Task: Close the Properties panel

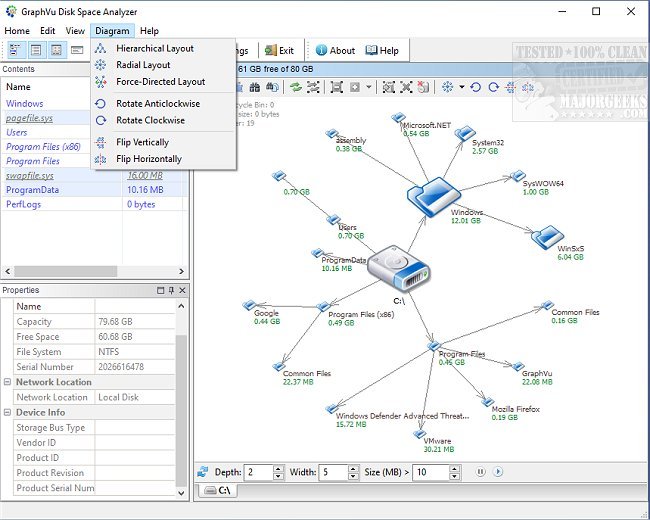Action: (x=182, y=290)
